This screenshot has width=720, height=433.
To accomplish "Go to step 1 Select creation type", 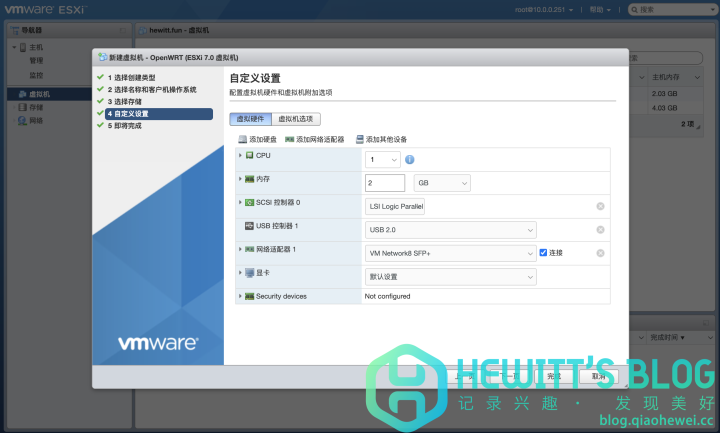I will pos(131,78).
